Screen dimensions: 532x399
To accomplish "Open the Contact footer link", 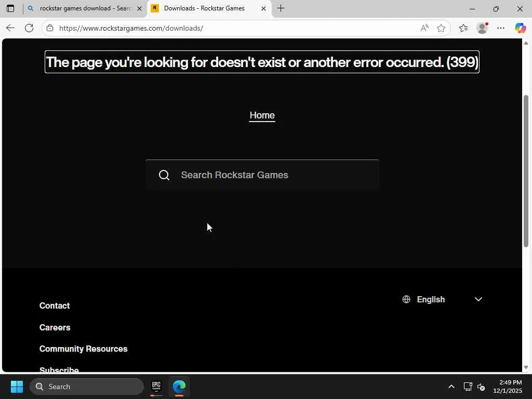I will pos(55,305).
